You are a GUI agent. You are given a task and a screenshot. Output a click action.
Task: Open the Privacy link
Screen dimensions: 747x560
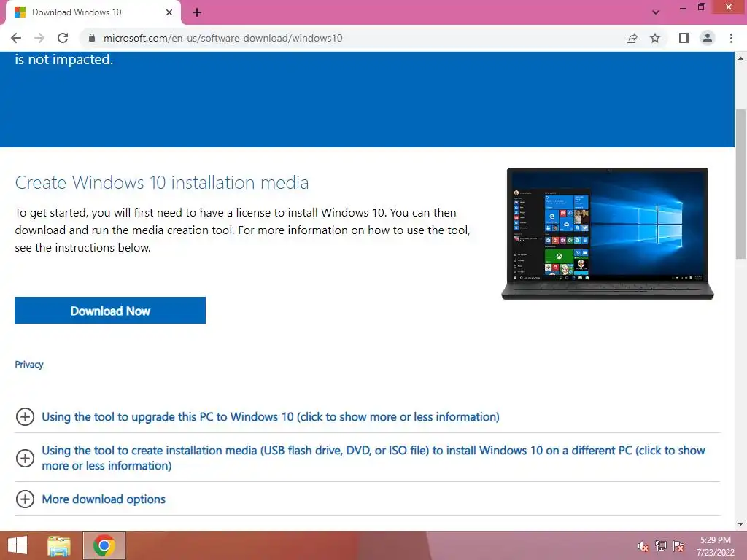click(x=29, y=365)
